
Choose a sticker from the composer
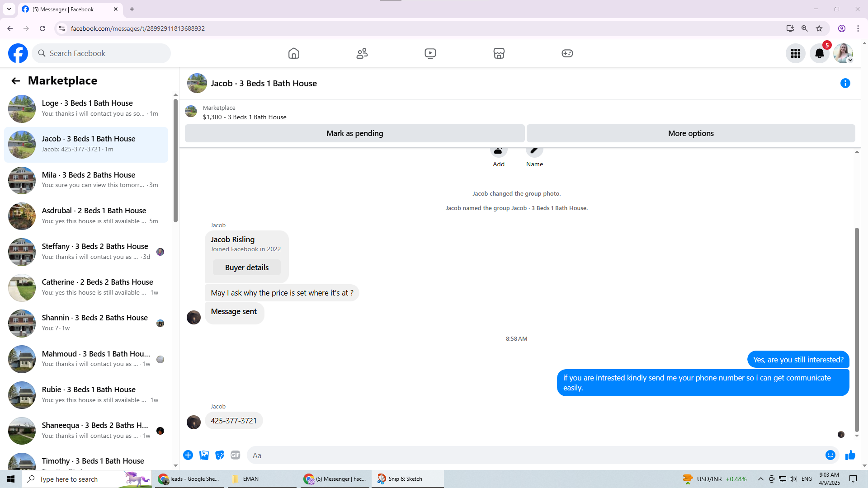pos(220,455)
